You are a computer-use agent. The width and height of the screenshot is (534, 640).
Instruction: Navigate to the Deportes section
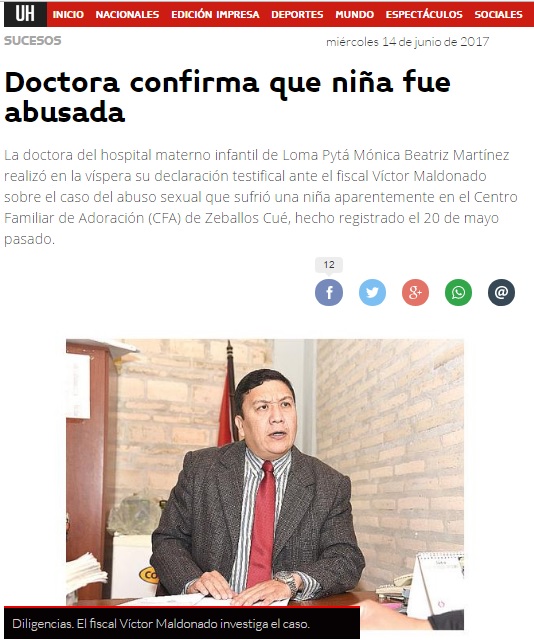click(x=297, y=14)
